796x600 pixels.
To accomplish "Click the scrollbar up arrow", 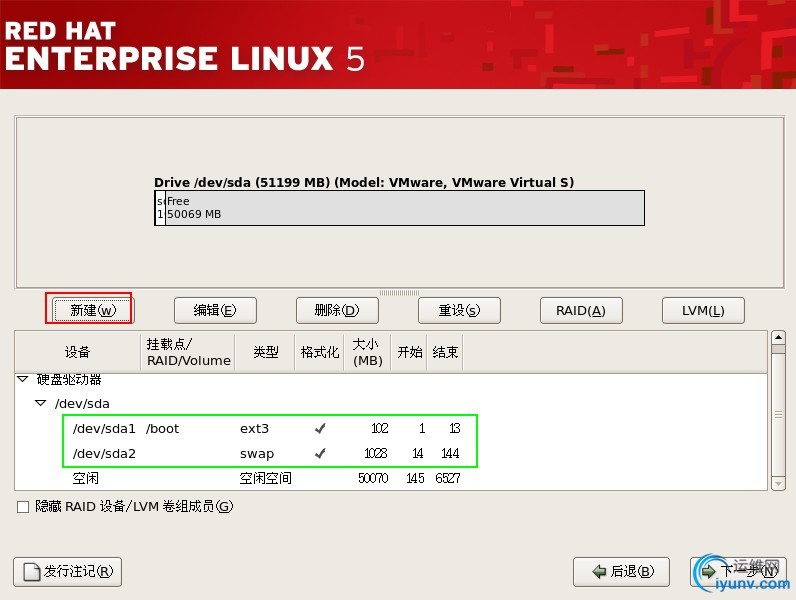I will (778, 337).
